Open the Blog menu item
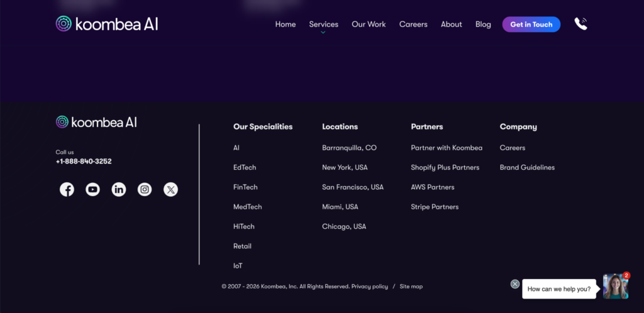Screen dimensions: 644x313 (483, 25)
